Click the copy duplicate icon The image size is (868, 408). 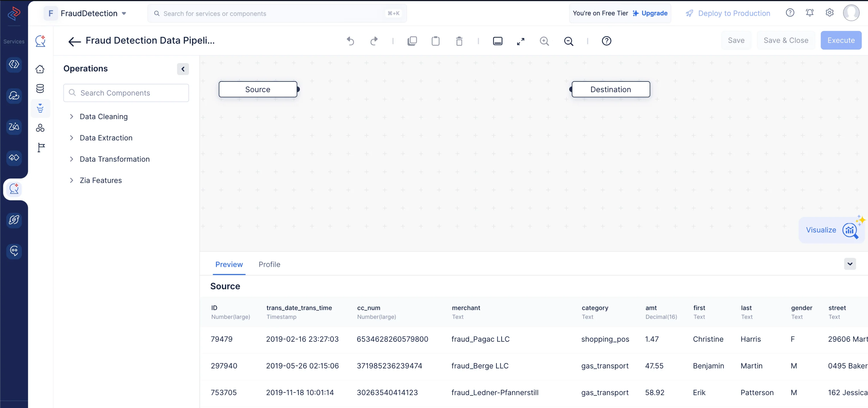pos(412,41)
